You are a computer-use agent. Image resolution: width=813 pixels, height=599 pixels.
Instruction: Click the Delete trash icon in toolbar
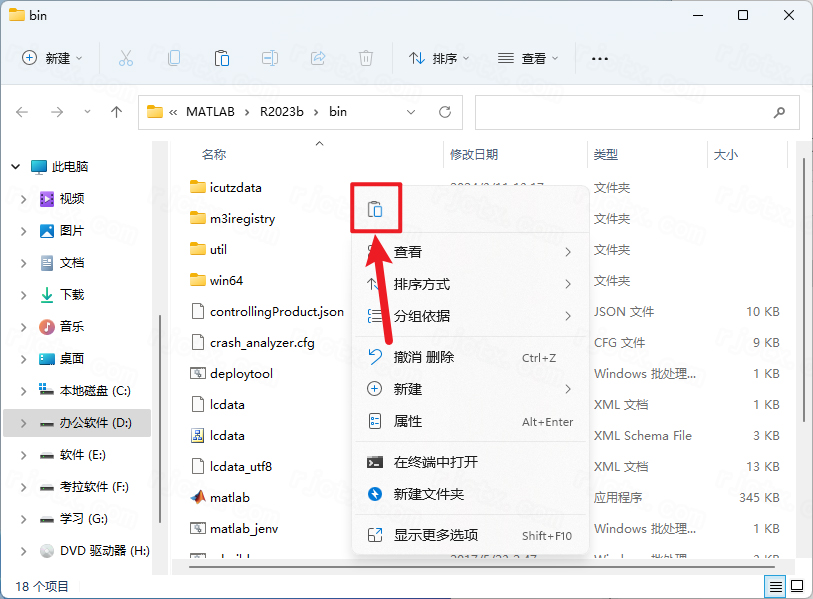[x=366, y=58]
